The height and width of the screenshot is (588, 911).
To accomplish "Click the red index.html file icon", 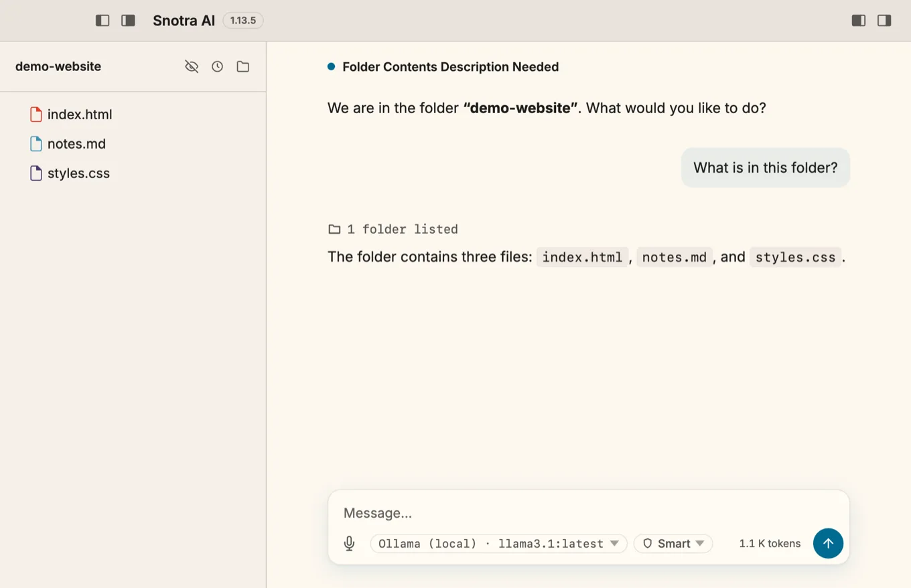I will [36, 115].
